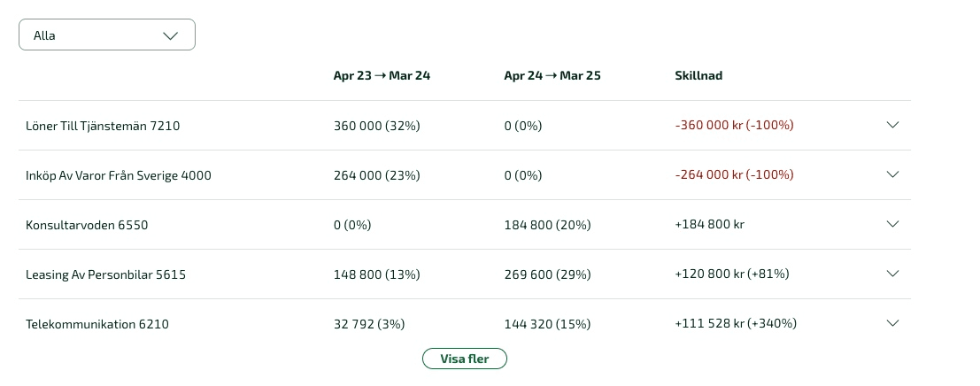Expand the Inköp Av Varor Från Sverige row chevron

[892, 174]
